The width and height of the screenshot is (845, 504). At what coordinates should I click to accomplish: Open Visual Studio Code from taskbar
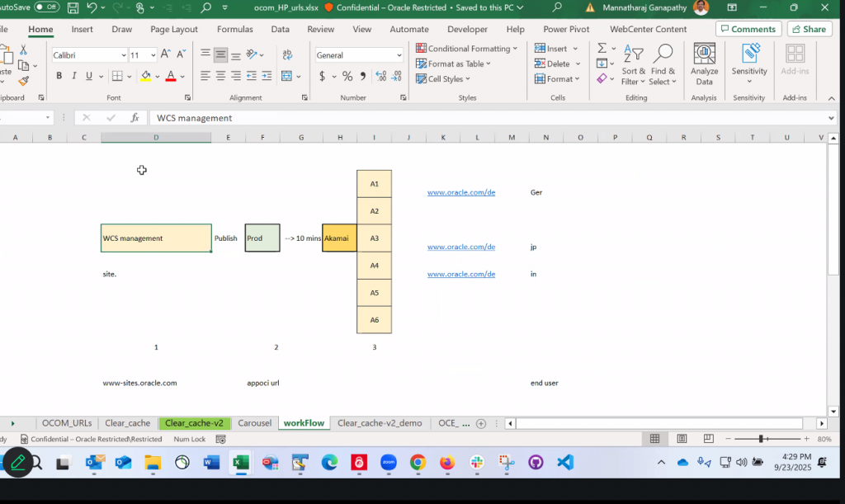(x=565, y=462)
